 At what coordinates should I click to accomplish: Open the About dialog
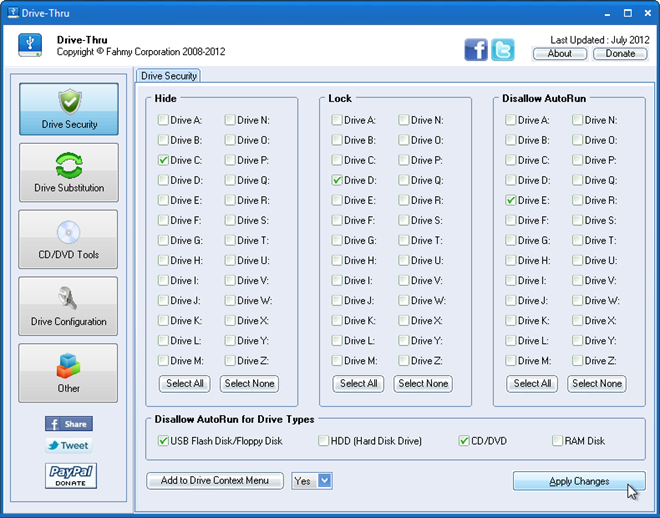pos(560,54)
